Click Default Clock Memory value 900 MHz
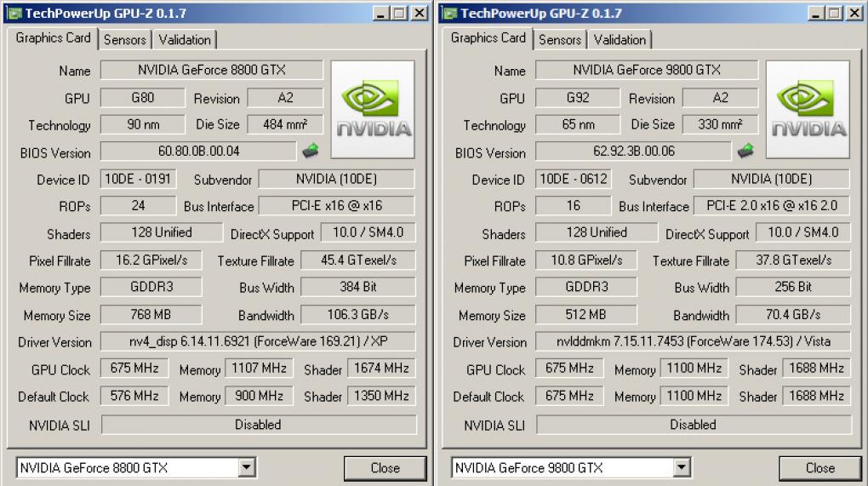Image resolution: width=868 pixels, height=486 pixels. 259,396
